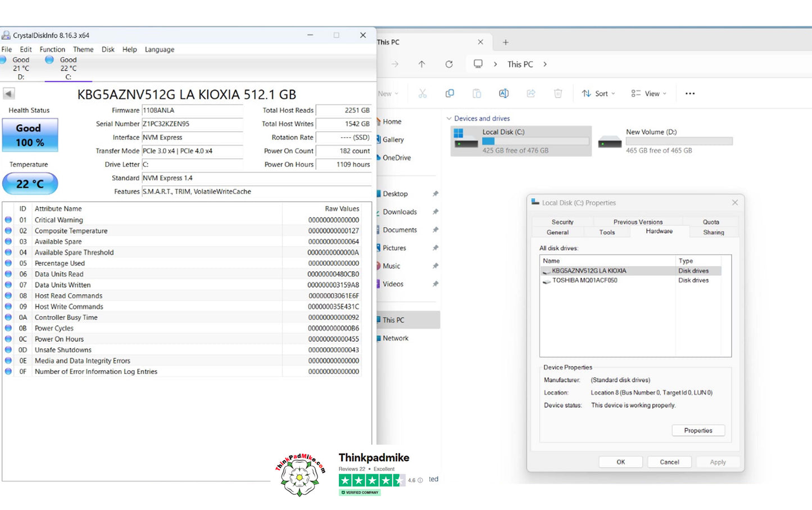Select the Critical Warning attribute row
The width and height of the screenshot is (812, 510).
pos(182,220)
